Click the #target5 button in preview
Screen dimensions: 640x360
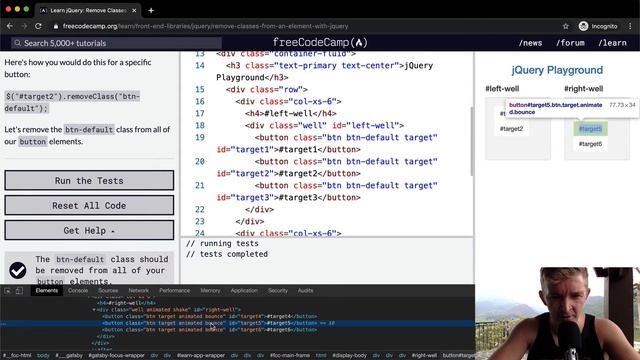(x=590, y=129)
